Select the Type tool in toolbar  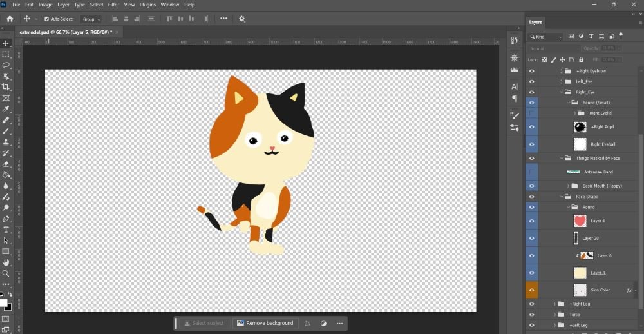click(x=6, y=230)
